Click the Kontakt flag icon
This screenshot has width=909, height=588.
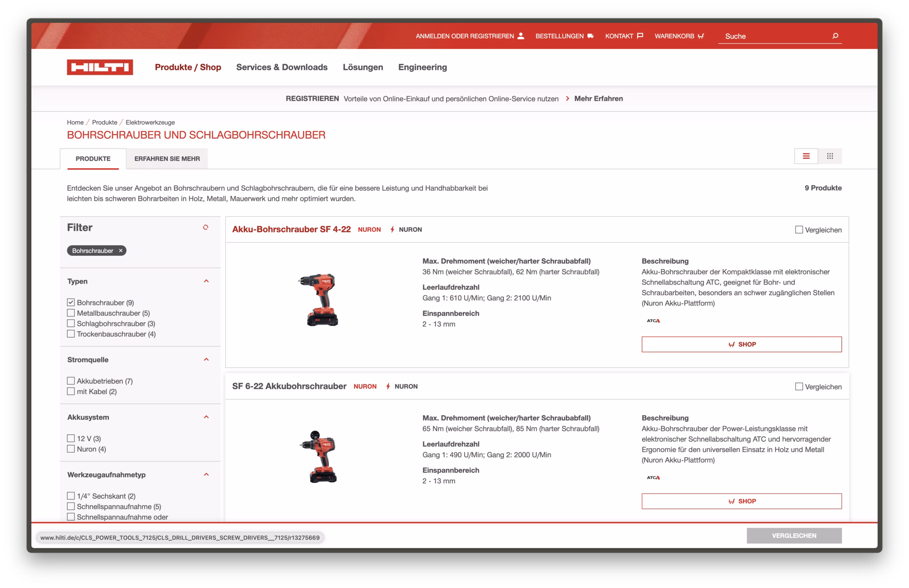click(640, 36)
